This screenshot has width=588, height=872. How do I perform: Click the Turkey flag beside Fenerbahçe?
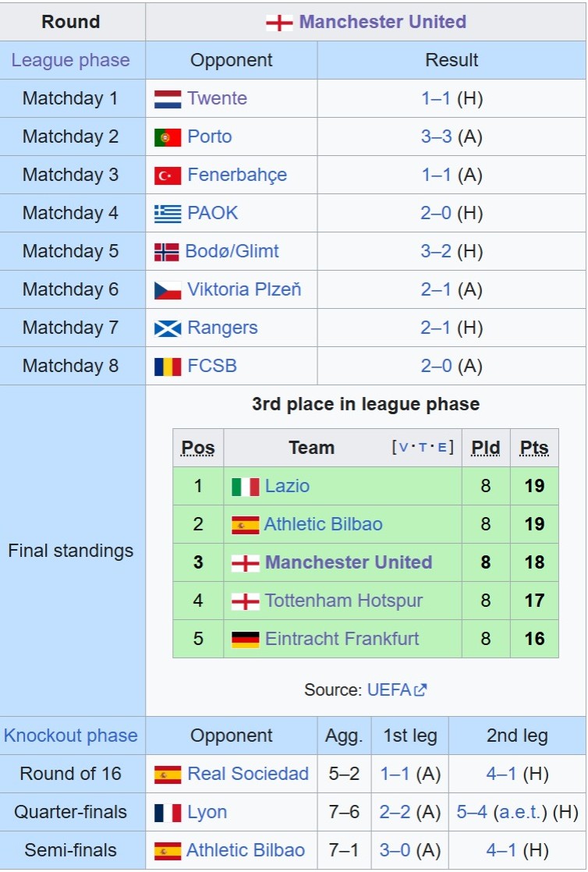[168, 175]
